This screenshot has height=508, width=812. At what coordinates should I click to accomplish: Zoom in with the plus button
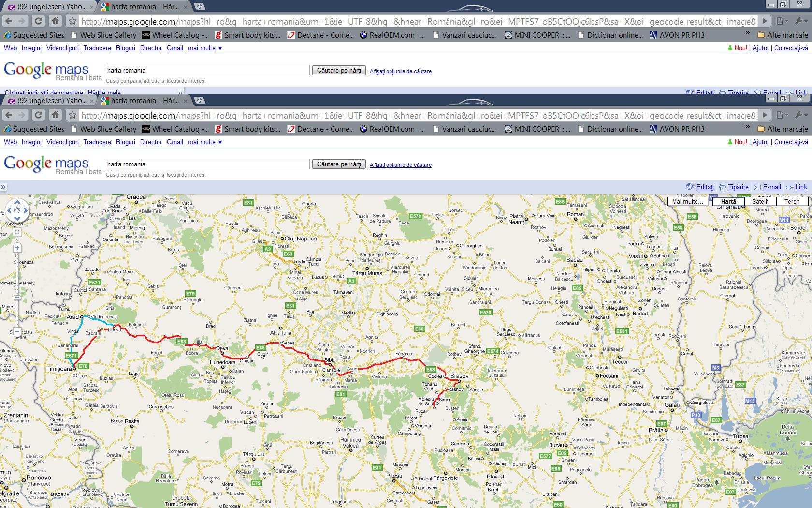pos(17,248)
